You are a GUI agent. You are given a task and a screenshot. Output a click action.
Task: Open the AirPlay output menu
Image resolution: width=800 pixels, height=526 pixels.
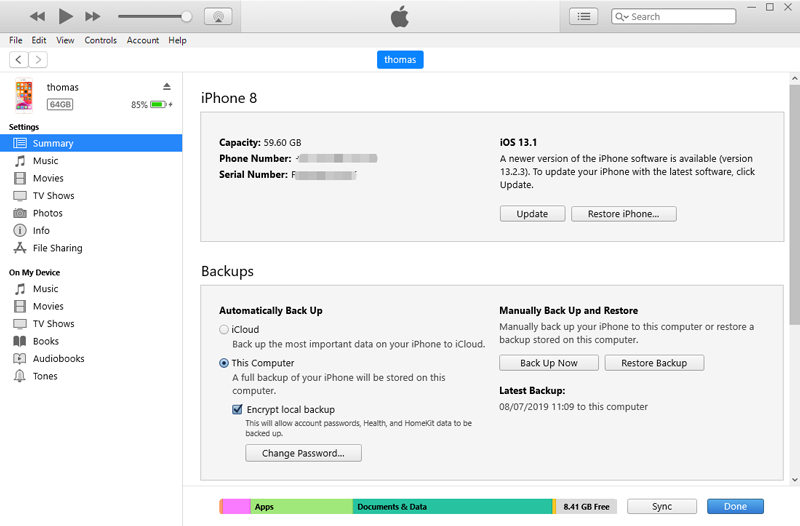click(x=218, y=16)
